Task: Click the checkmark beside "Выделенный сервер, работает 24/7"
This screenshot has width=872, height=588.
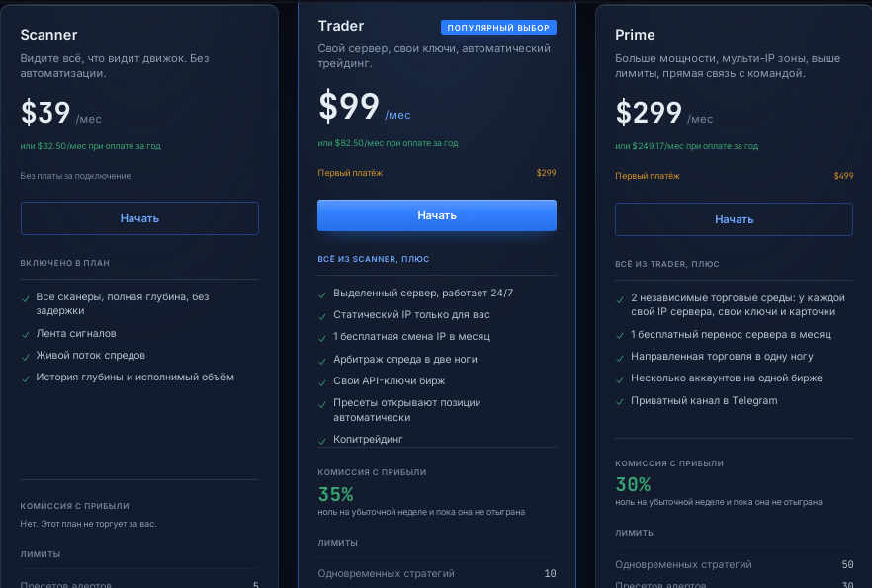Action: point(322,294)
